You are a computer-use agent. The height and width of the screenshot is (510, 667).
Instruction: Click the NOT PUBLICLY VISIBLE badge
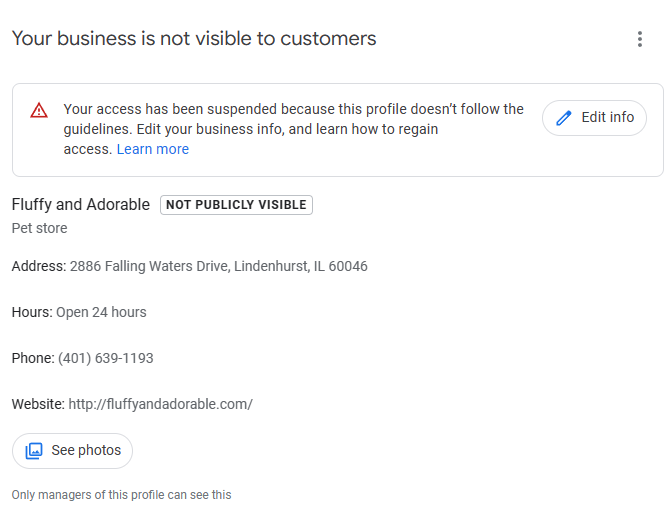click(236, 205)
